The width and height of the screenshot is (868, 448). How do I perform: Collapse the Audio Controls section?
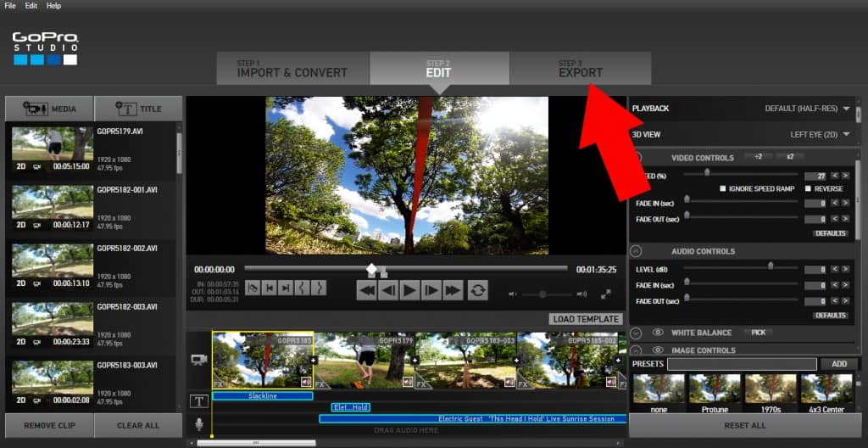[637, 251]
